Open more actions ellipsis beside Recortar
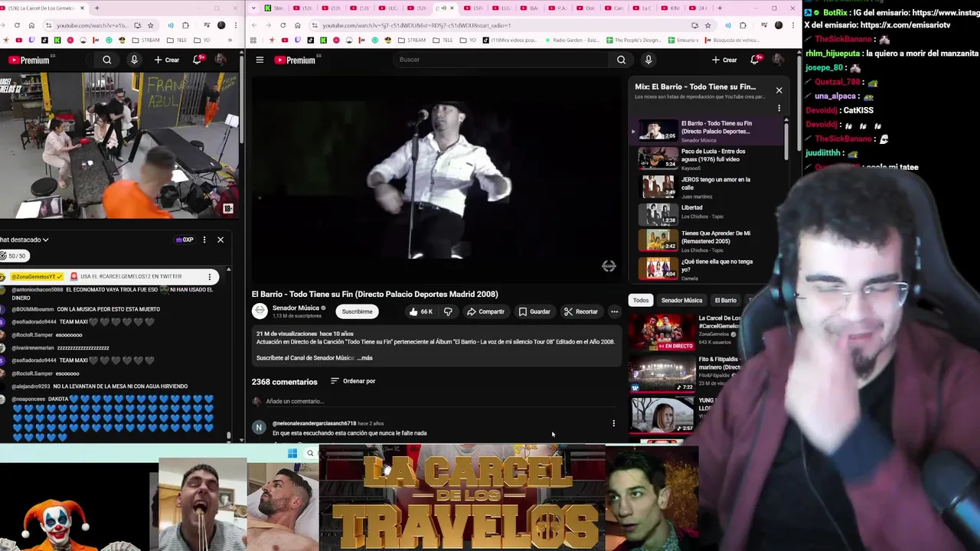Screen dimensions: 980x551 point(614,311)
